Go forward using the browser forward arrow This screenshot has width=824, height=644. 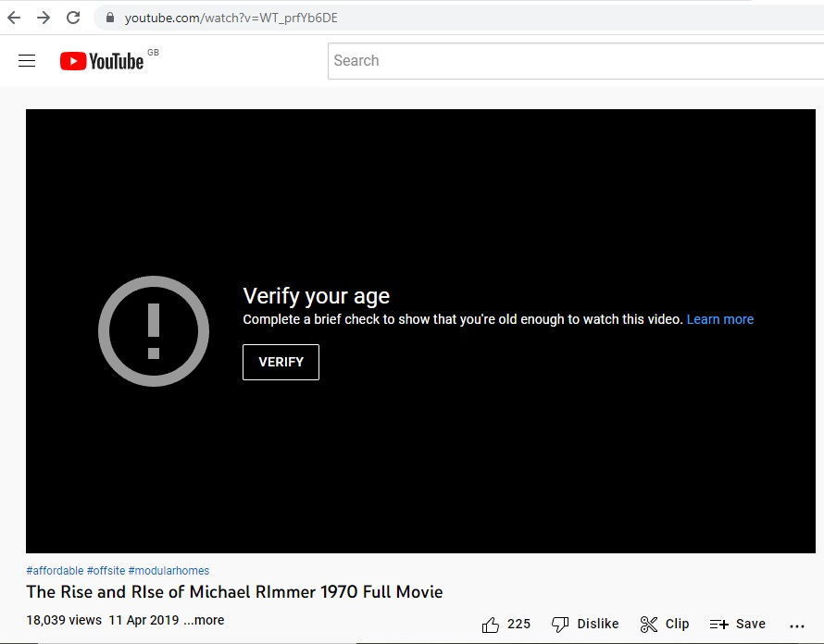pyautogui.click(x=44, y=18)
